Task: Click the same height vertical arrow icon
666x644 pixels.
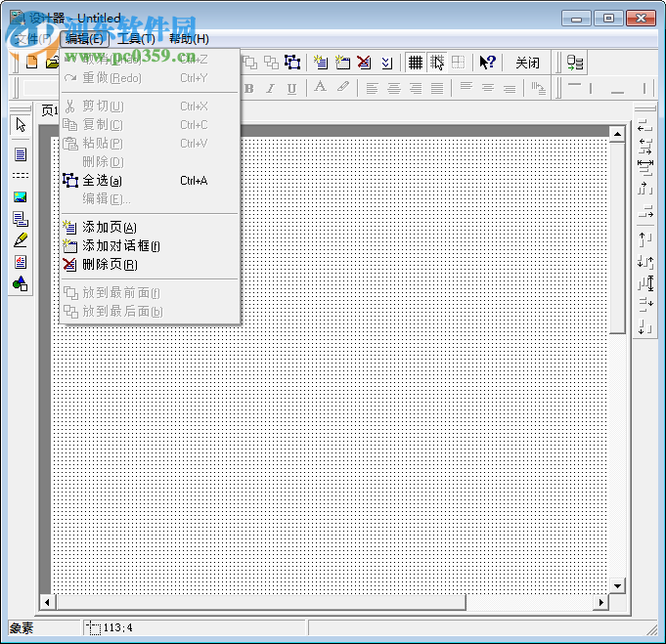Action: (x=645, y=282)
